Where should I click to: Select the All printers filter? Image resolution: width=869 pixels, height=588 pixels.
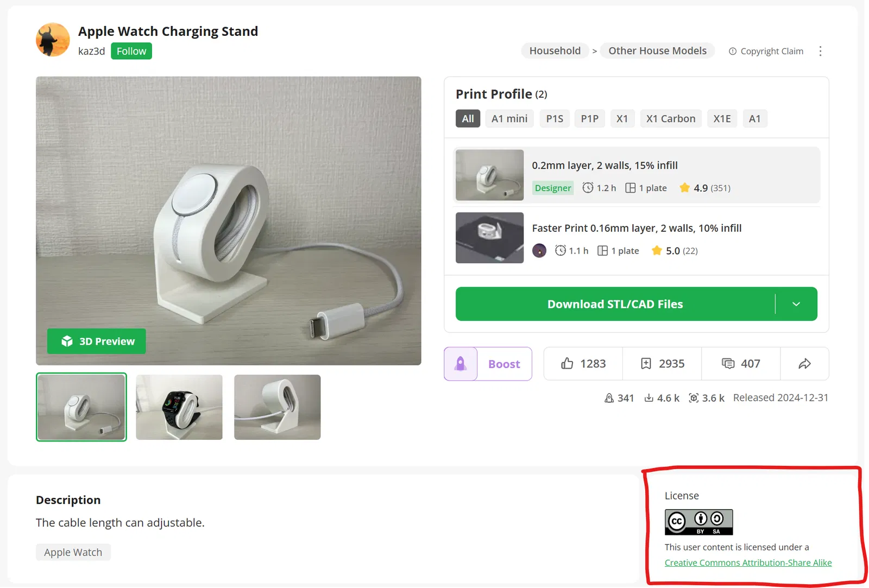[468, 119]
